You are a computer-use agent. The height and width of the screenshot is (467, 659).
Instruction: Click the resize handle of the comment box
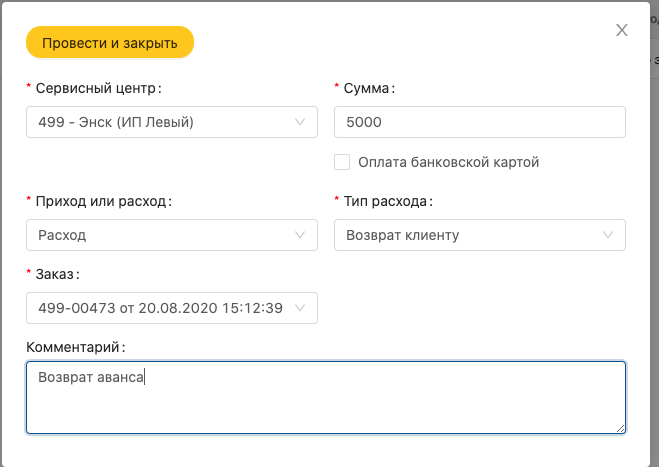point(620,427)
